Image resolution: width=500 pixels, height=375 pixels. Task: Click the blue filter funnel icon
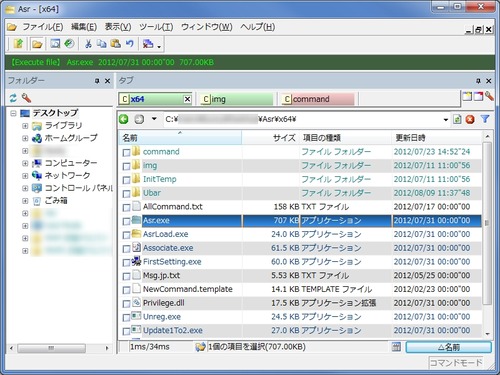[x=485, y=119]
